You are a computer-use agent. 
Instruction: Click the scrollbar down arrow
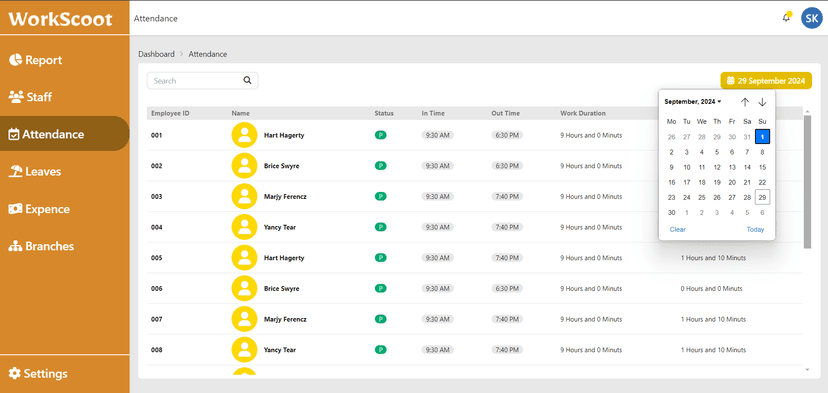click(x=807, y=369)
